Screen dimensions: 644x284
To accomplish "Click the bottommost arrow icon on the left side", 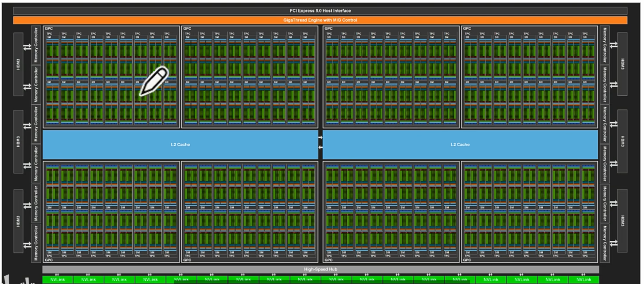I will pos(27,245).
